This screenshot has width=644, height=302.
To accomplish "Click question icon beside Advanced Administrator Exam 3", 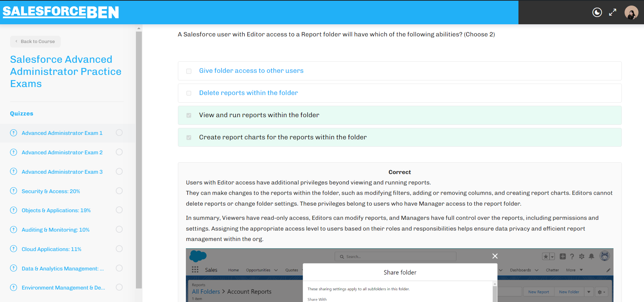I will click(x=14, y=172).
